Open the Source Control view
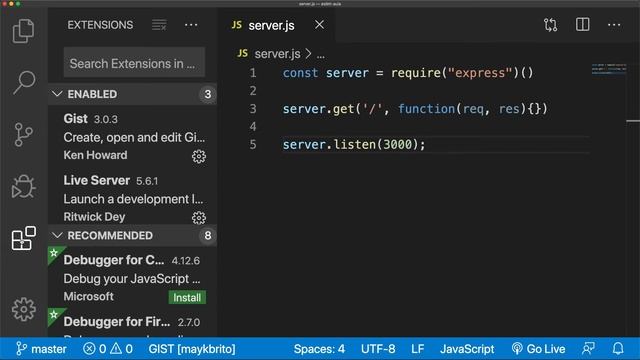 pos(23,134)
